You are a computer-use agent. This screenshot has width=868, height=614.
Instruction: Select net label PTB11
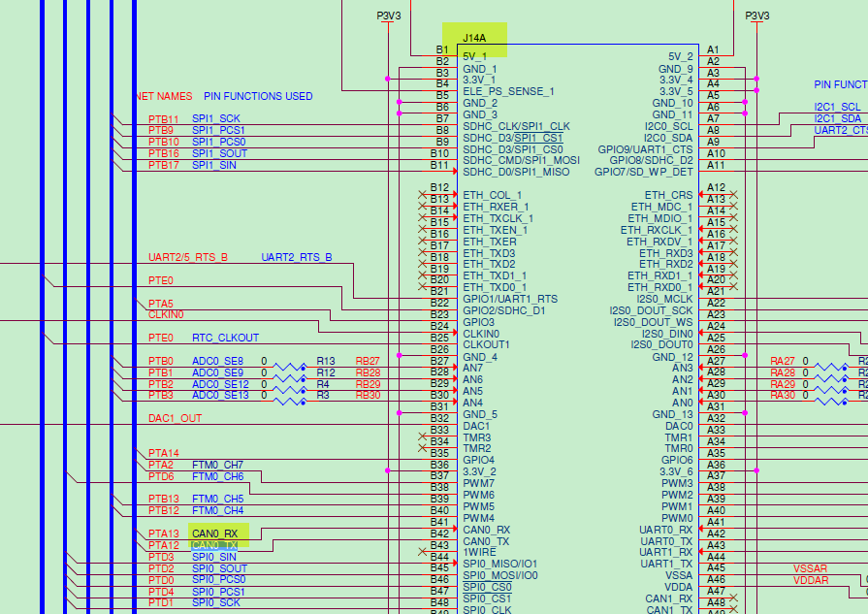[164, 119]
